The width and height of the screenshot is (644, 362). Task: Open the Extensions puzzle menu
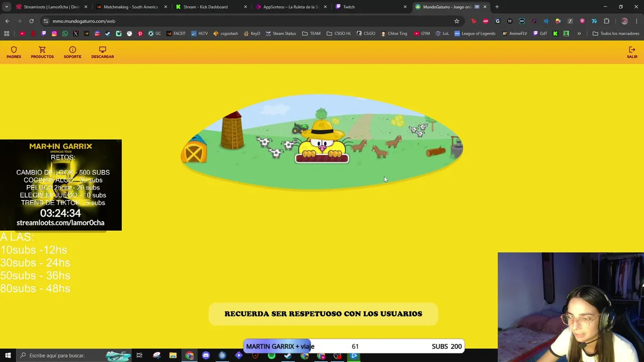pyautogui.click(x=606, y=21)
